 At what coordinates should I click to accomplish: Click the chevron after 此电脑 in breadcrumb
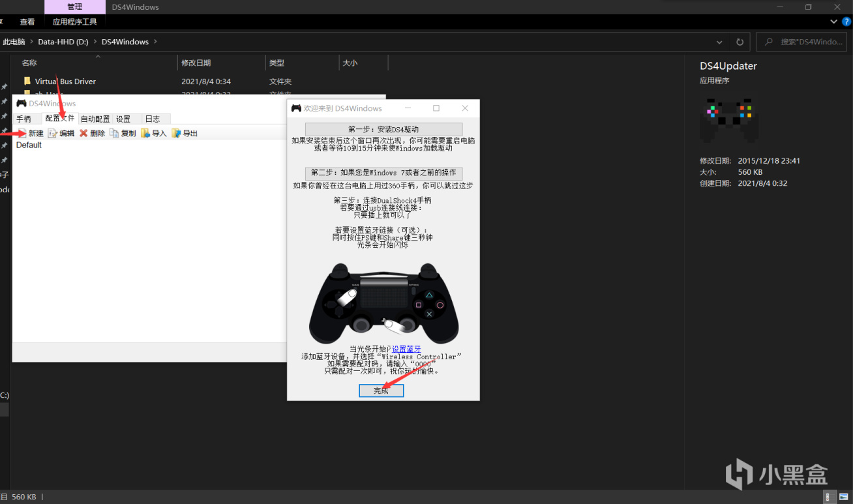31,42
